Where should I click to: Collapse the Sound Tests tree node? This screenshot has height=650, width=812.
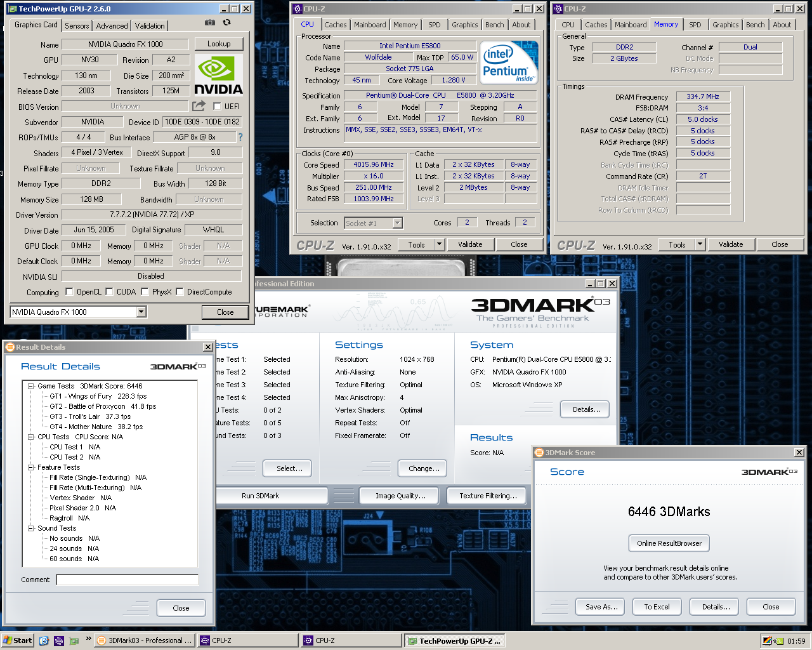(30, 528)
